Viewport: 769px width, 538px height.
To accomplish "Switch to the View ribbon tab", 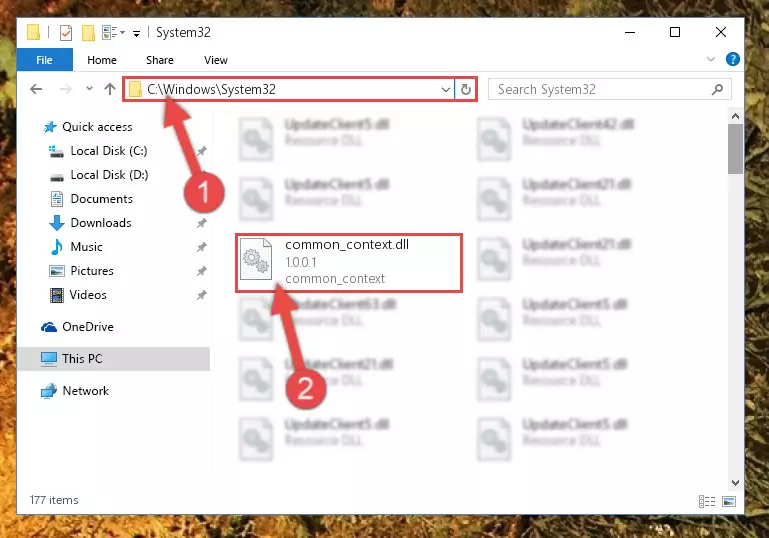I will point(216,60).
